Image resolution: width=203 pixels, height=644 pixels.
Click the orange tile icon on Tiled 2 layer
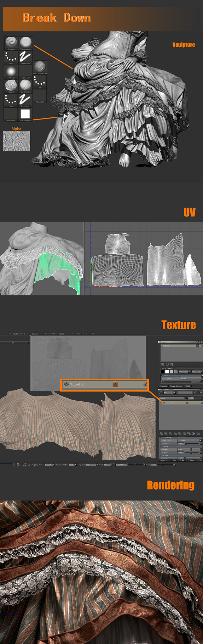(x=187, y=403)
